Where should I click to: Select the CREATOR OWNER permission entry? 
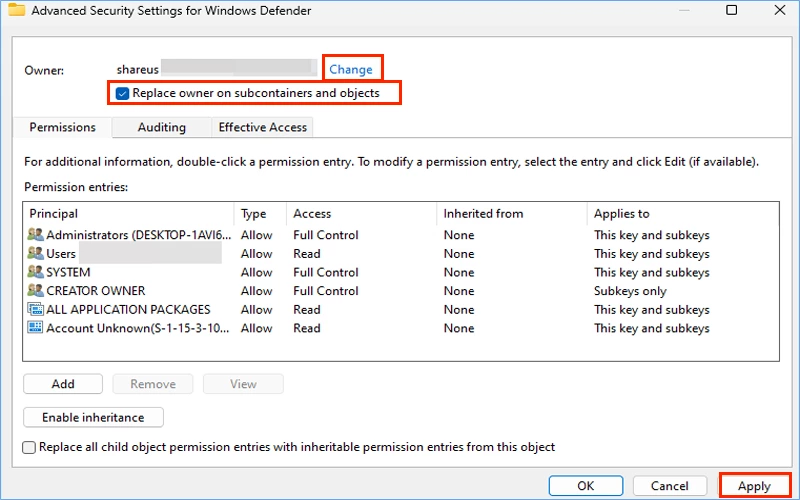(x=401, y=291)
